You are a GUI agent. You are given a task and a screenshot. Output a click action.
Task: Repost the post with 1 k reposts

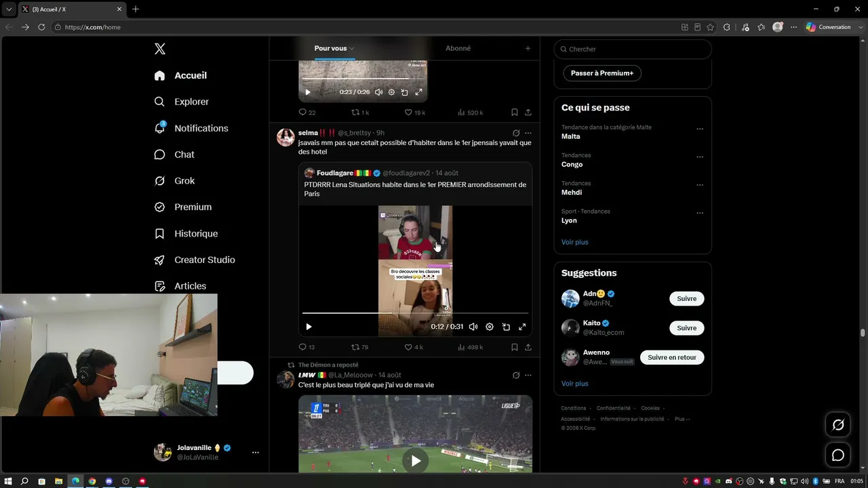pyautogui.click(x=360, y=113)
